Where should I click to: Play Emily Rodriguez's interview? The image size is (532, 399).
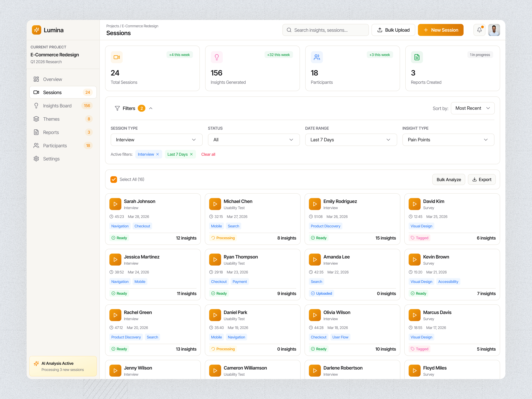point(315,204)
